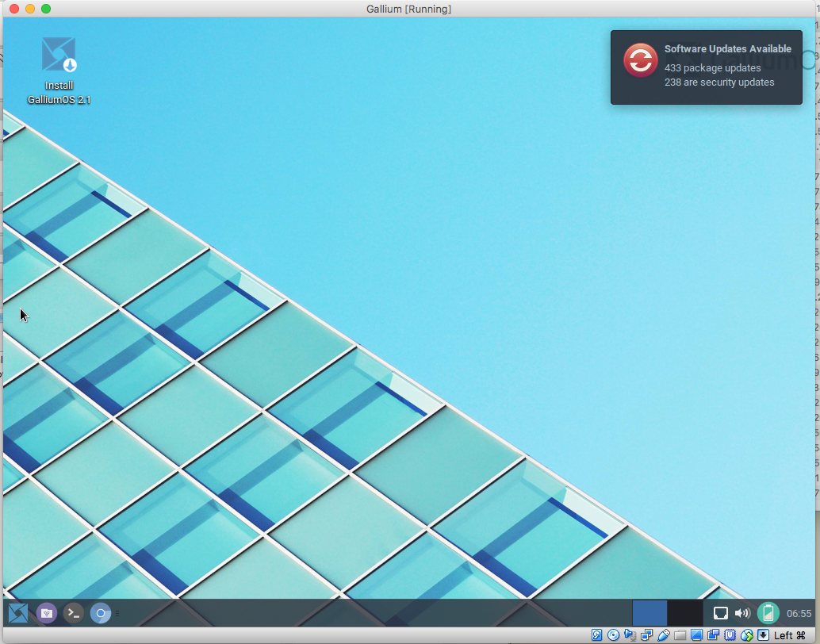Click VirtualBox shared folders status icon
The image size is (820, 644).
680,635
